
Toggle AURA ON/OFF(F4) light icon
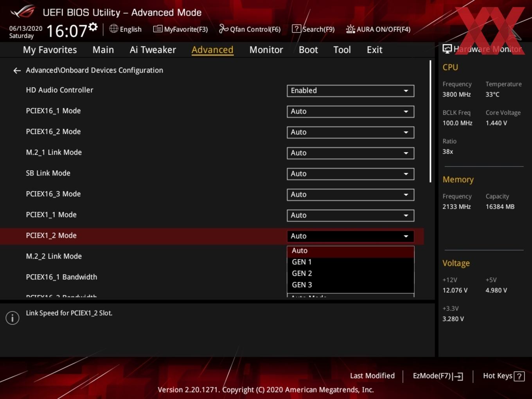pyautogui.click(x=350, y=29)
